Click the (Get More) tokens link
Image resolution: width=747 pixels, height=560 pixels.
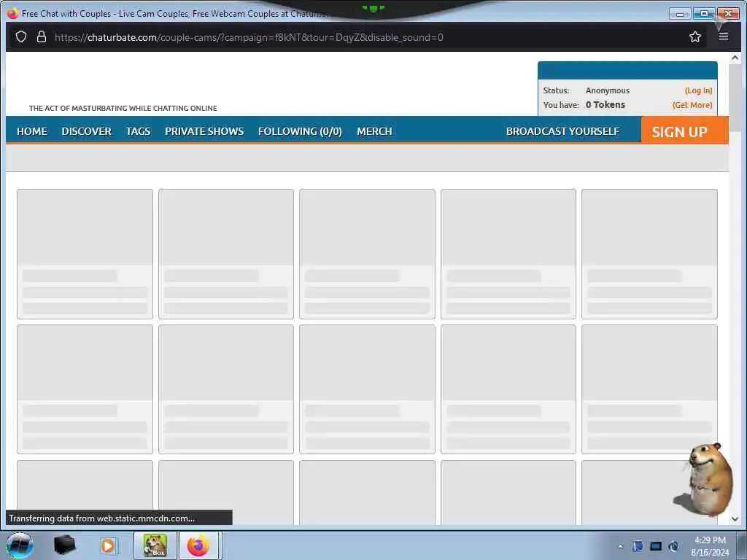click(x=692, y=105)
